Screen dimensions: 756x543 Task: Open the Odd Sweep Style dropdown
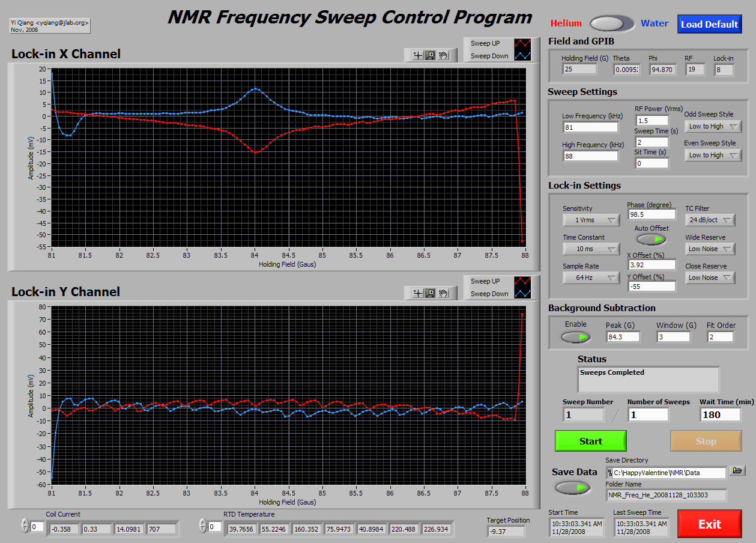713,126
